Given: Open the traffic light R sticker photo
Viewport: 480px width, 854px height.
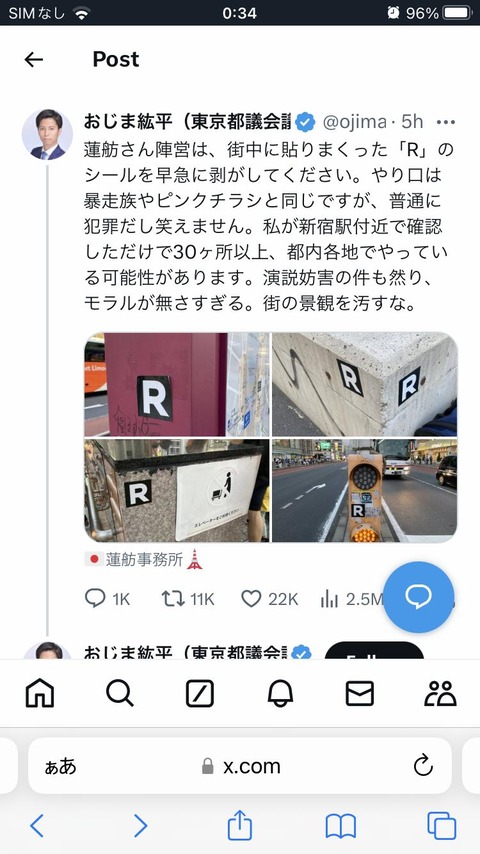Looking at the screenshot, I should 364,491.
